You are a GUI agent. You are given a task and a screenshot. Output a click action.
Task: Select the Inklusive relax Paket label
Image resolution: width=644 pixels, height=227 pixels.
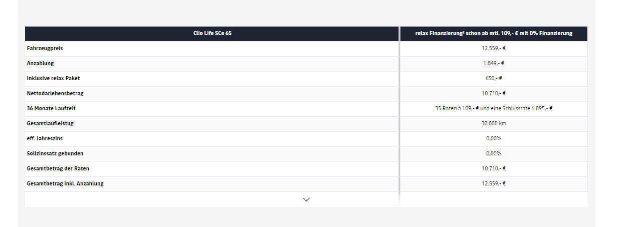click(x=54, y=79)
